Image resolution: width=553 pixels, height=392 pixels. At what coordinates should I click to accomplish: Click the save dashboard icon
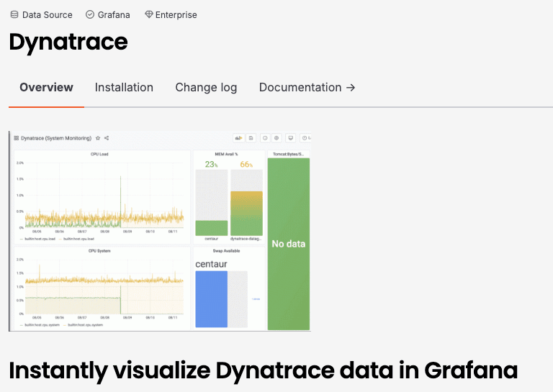click(x=251, y=138)
